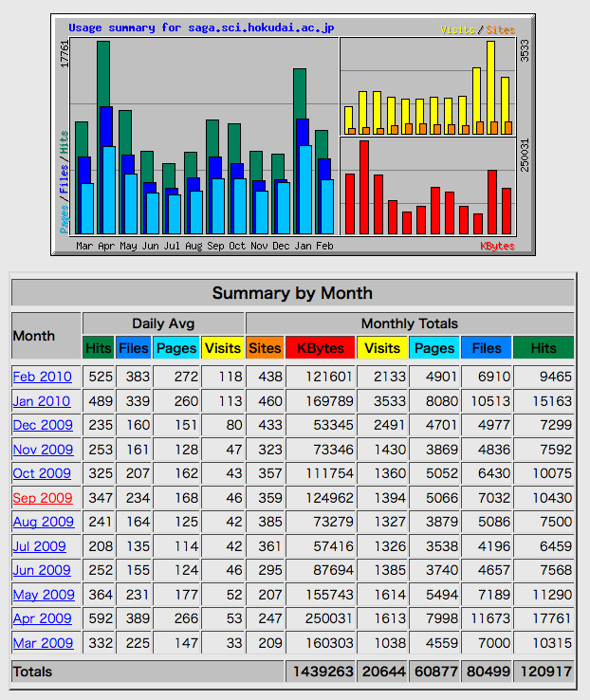Click the 121601 KBytes cell for Feb 2010
Viewport: 590px width, 700px height.
321,377
